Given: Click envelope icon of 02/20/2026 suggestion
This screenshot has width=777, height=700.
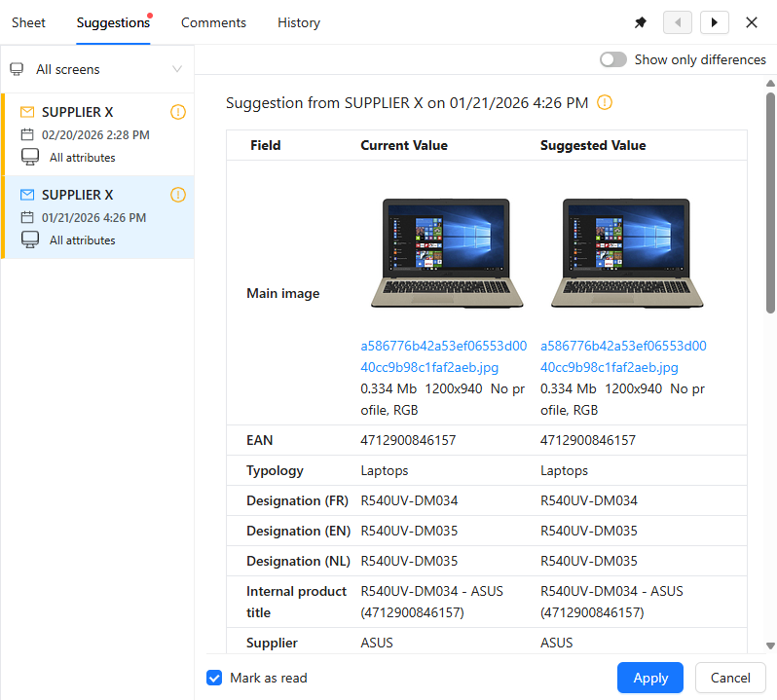Looking at the screenshot, I should (27, 112).
